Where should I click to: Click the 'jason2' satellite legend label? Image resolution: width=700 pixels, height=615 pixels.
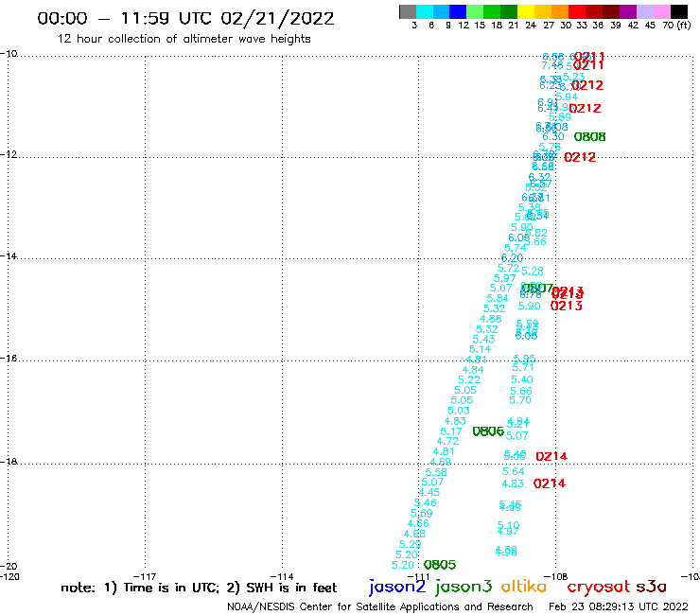[397, 587]
